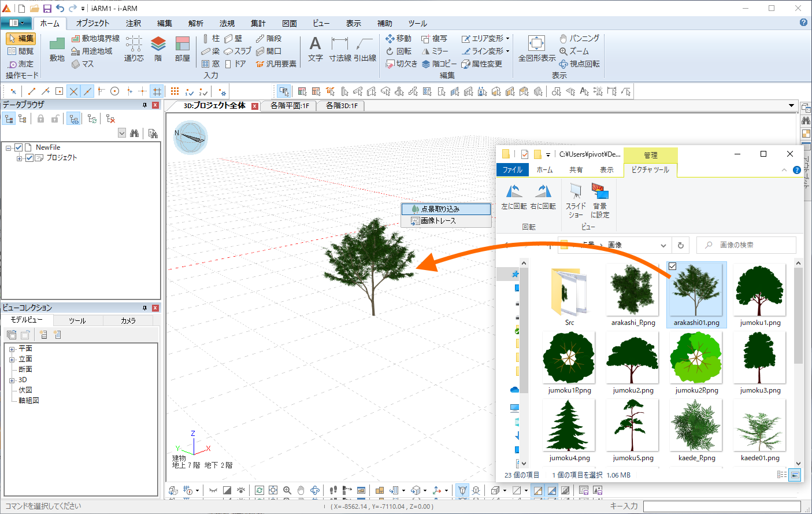812x514 pixels.
Task: Click the 全図形表示 fit-all icon
Action: coord(536,44)
